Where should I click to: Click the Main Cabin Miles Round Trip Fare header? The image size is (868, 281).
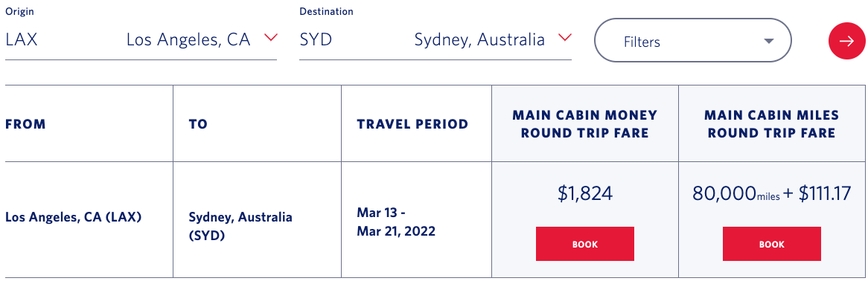772,124
